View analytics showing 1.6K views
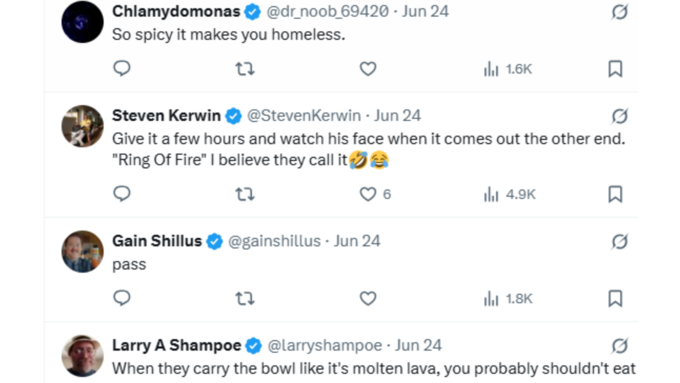The width and height of the screenshot is (680, 383). (508, 69)
